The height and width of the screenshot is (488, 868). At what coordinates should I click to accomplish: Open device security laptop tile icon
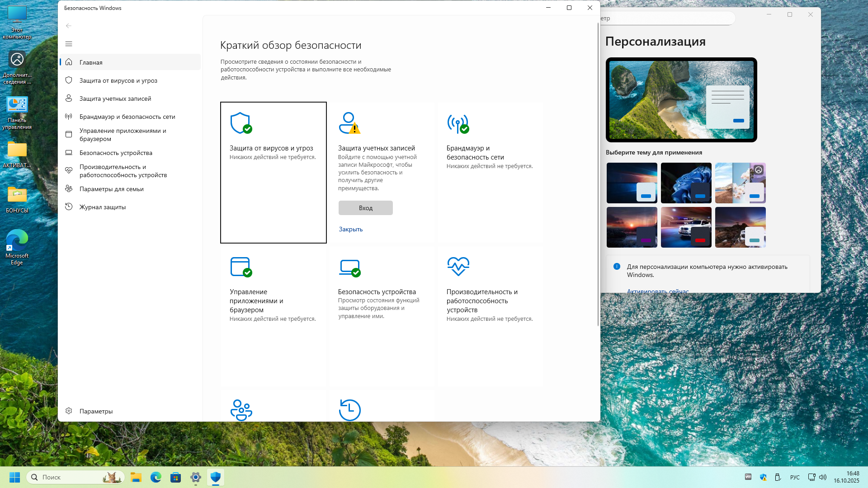click(x=349, y=267)
